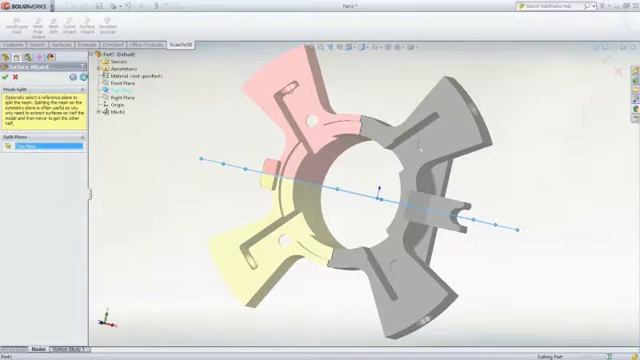Open the File Explorer task pane tab
640x360 pixels.
[636, 89]
